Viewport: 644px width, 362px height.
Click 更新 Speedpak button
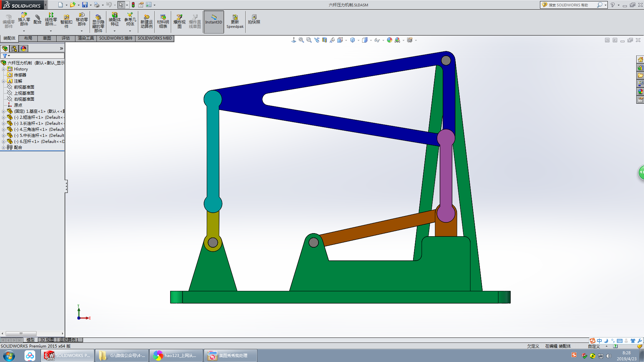point(235,21)
